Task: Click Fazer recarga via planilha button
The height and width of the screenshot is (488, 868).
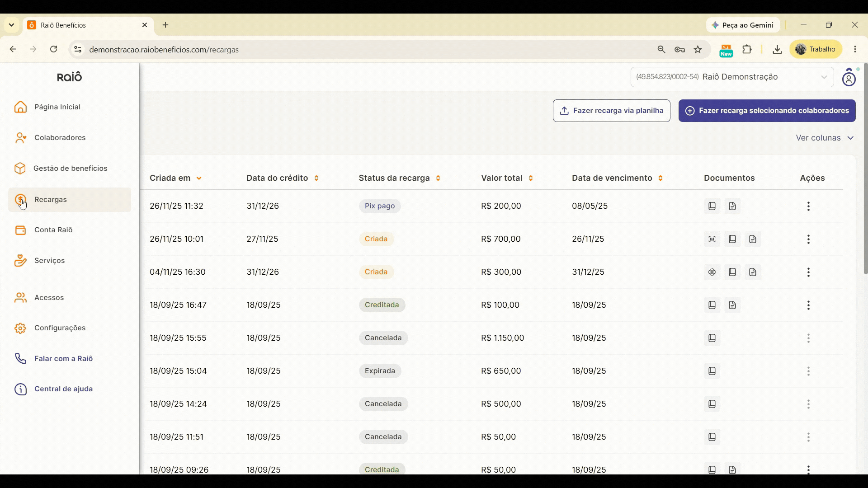Action: pyautogui.click(x=611, y=111)
